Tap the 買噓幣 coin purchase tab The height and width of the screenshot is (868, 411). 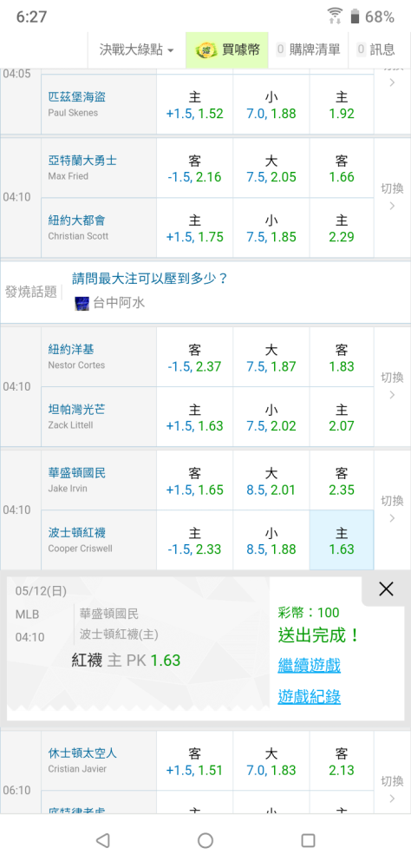pyautogui.click(x=227, y=49)
